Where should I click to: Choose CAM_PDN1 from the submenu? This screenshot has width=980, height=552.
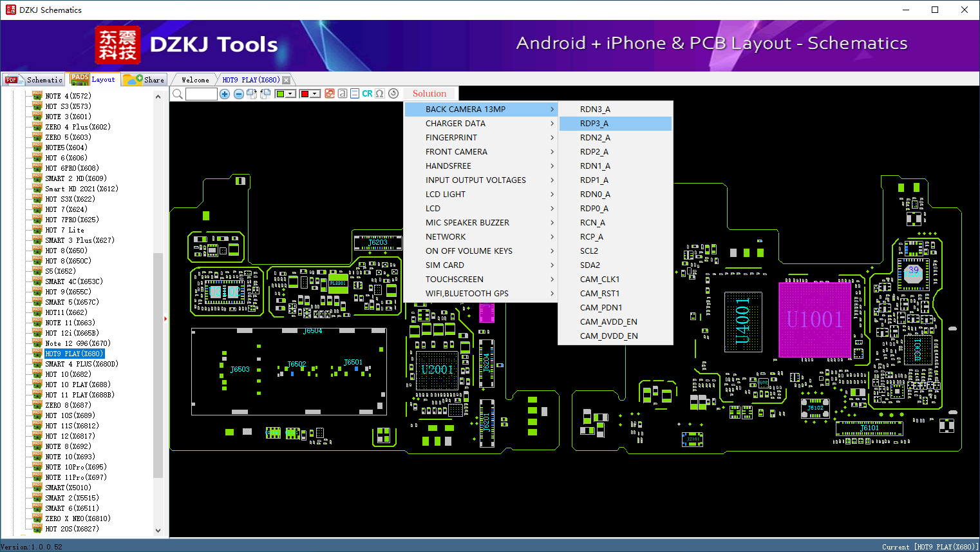616,308
